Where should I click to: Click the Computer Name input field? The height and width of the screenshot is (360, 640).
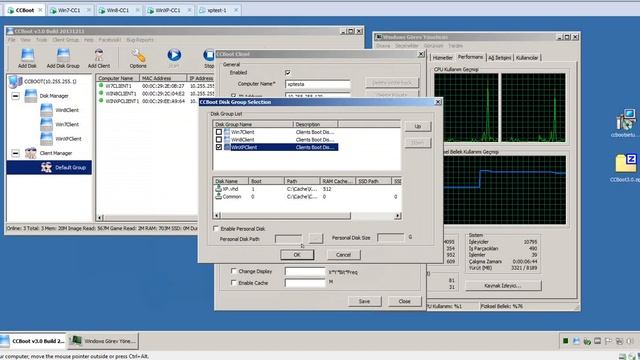[x=318, y=84]
